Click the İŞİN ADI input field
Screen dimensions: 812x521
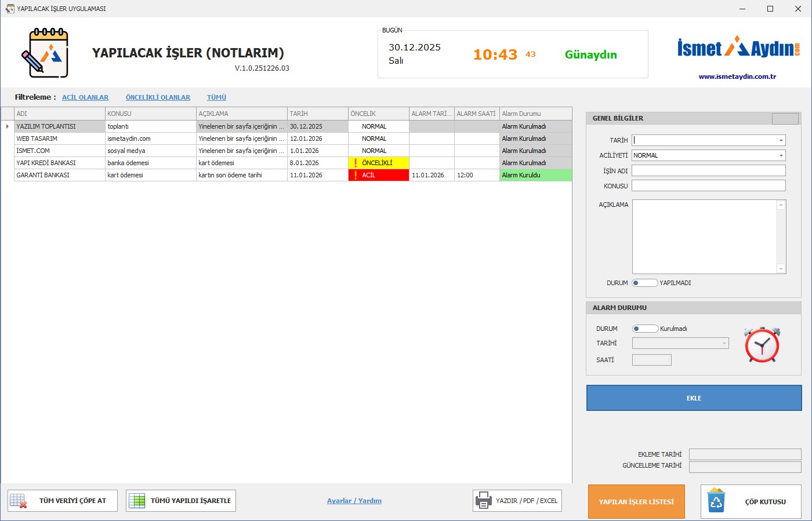click(708, 170)
